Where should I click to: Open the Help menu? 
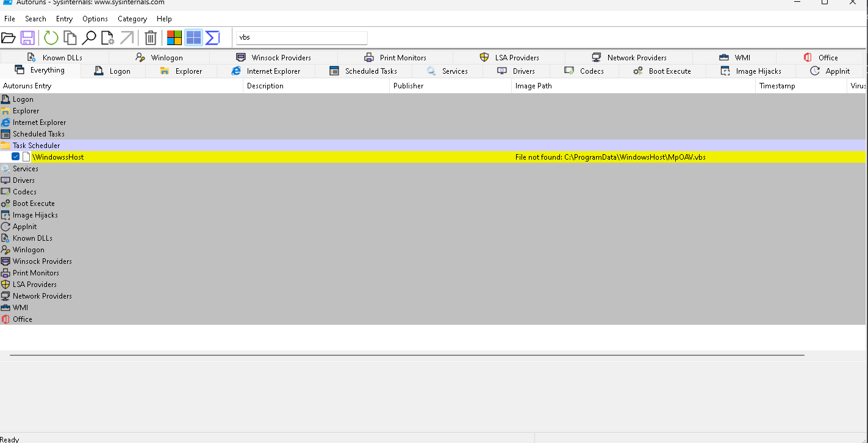pos(164,19)
